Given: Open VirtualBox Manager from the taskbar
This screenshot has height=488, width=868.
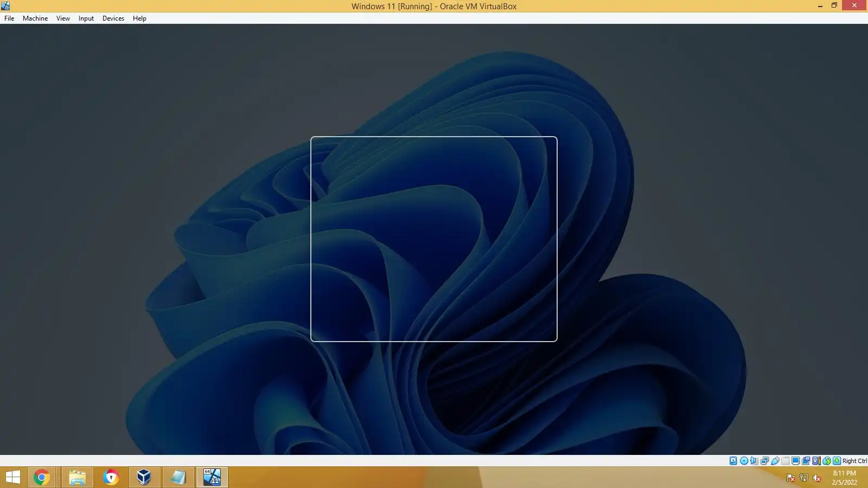Looking at the screenshot, I should 144,477.
